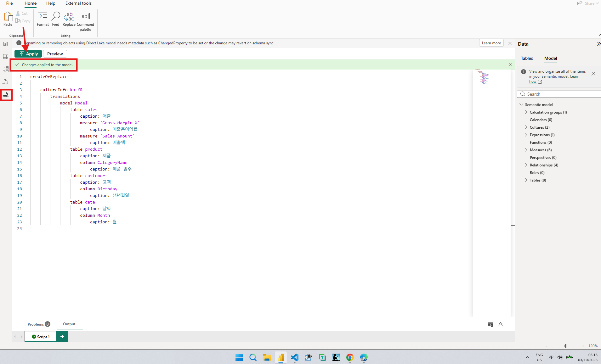Close the Direct Lake info banner
This screenshot has height=364, width=601.
(510, 43)
